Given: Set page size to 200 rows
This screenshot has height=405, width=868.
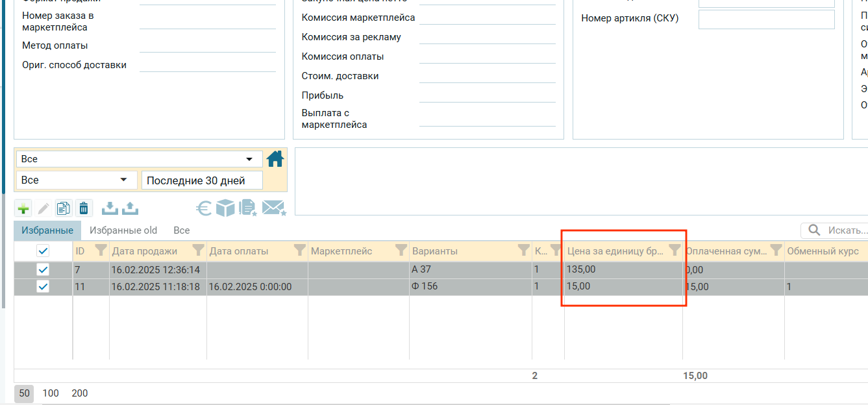Looking at the screenshot, I should pos(80,393).
